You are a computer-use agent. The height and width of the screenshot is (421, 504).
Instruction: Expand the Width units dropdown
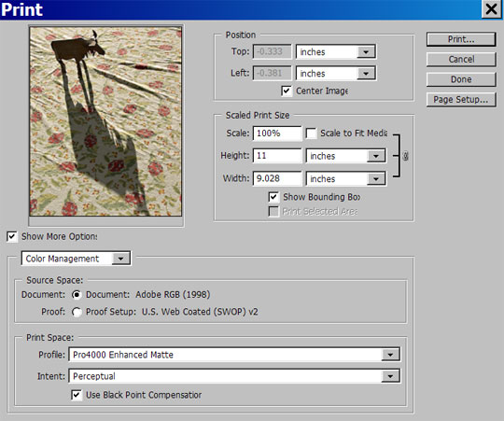click(x=346, y=179)
